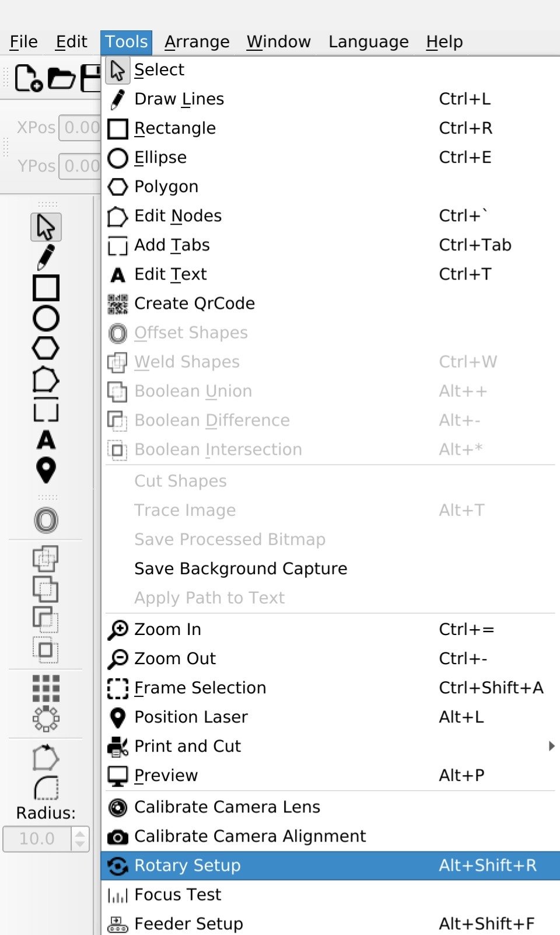Click the XPos input field
This screenshot has width=560, height=935.
[x=80, y=127]
